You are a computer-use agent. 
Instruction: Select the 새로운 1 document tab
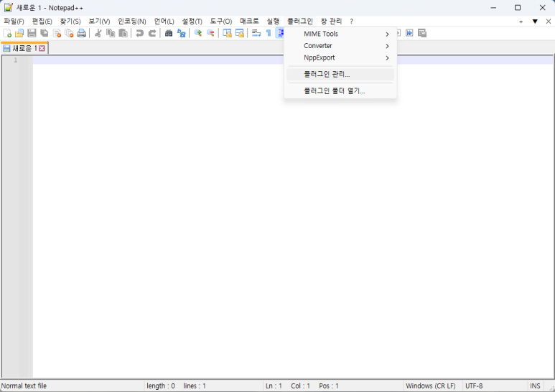[24, 48]
